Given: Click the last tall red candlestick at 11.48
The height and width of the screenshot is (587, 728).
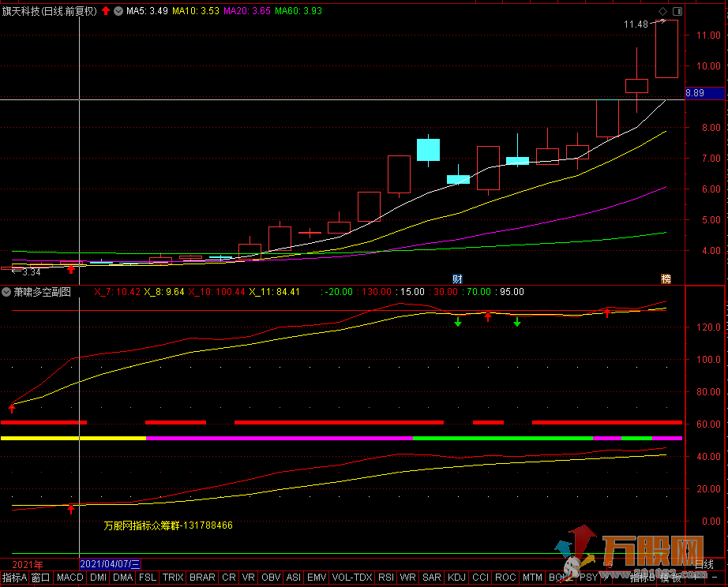Looking at the screenshot, I should click(666, 49).
